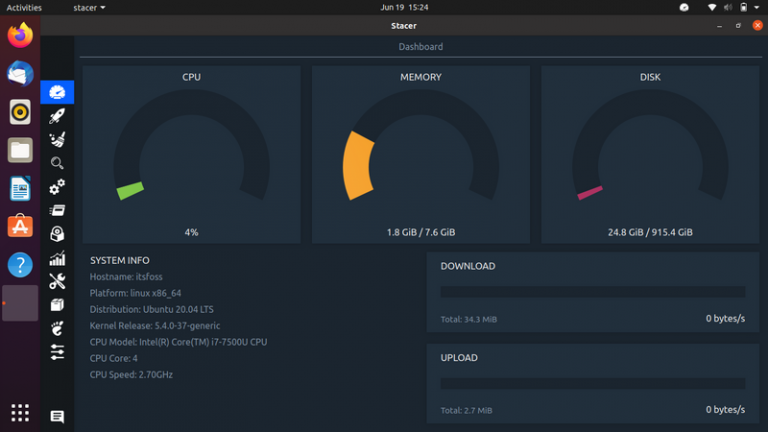Select the Dashboard speedometer icon
This screenshot has height=432, width=768.
click(x=57, y=92)
